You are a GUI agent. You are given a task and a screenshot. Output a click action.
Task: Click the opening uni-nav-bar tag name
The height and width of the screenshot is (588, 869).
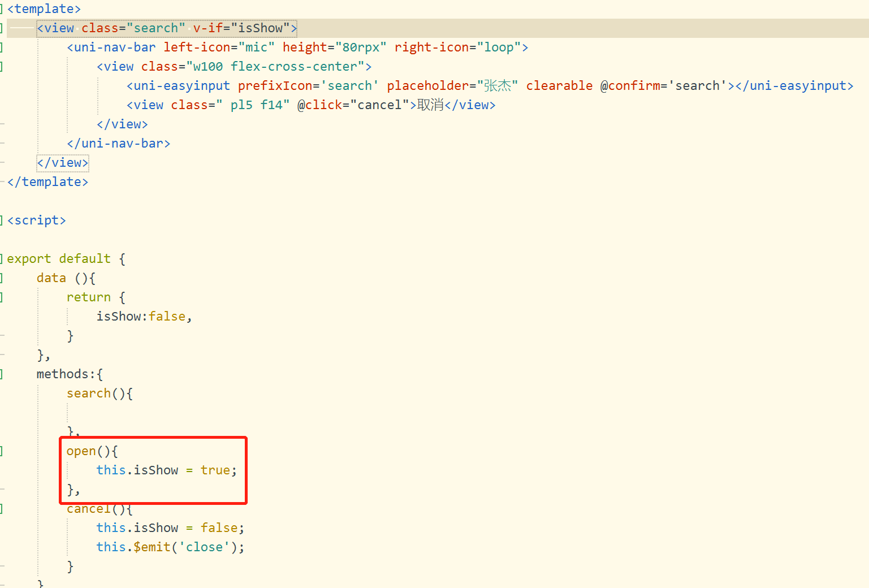[x=115, y=47]
